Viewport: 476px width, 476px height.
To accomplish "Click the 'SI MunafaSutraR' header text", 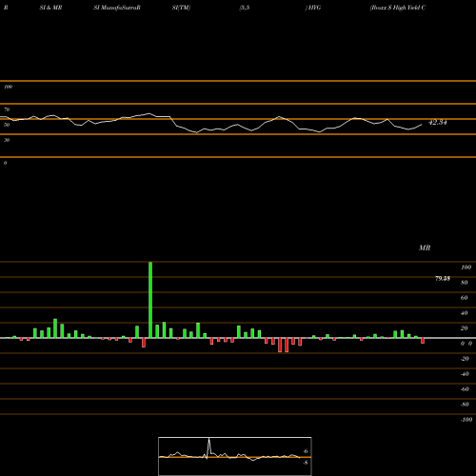I will 117,8.
